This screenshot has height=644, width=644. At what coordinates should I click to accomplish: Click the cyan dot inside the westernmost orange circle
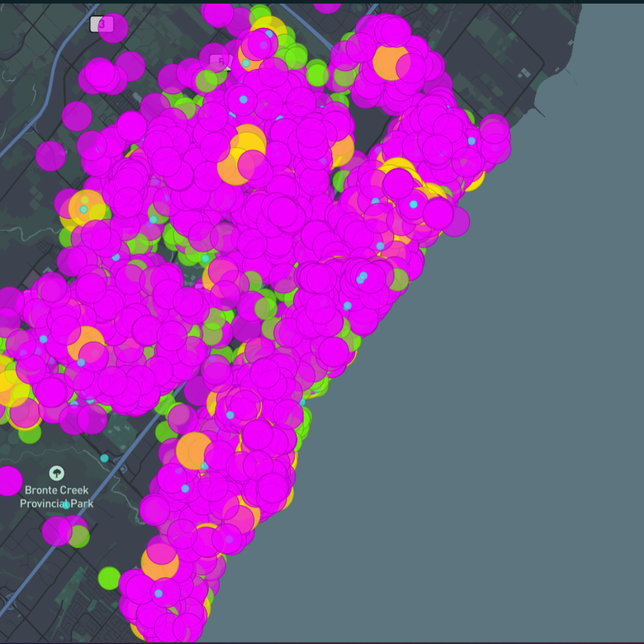pyautogui.click(x=84, y=209)
